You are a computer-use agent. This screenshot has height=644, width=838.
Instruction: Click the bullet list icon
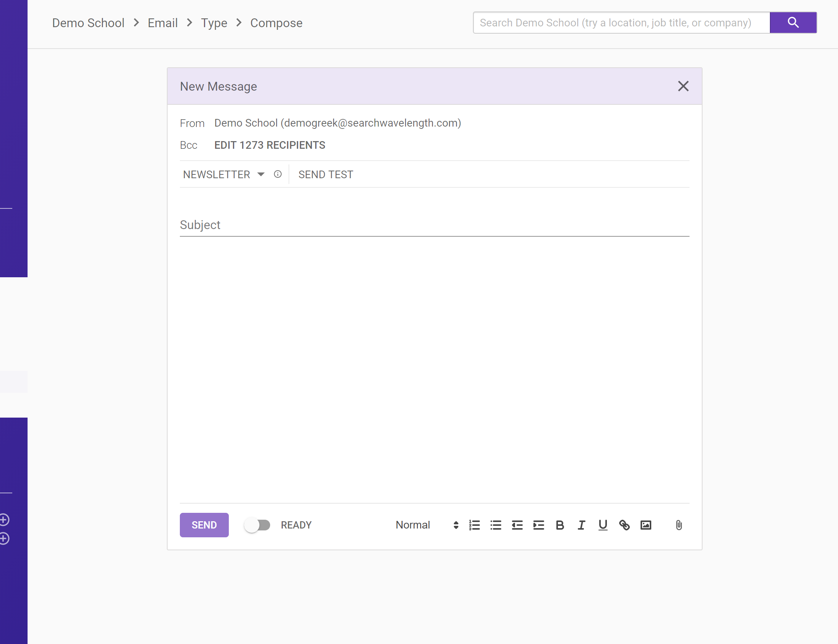pos(496,525)
